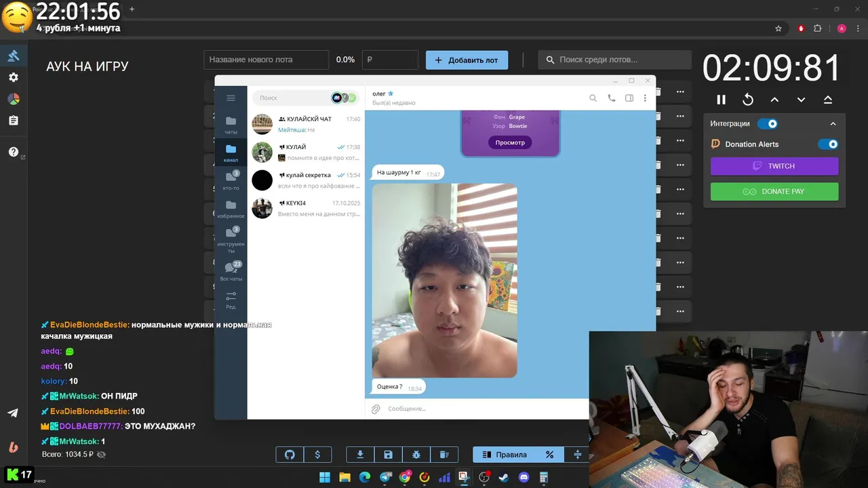Screen dimensions: 868x488
Task: Open Calculator from the taskbar
Action: click(544, 477)
